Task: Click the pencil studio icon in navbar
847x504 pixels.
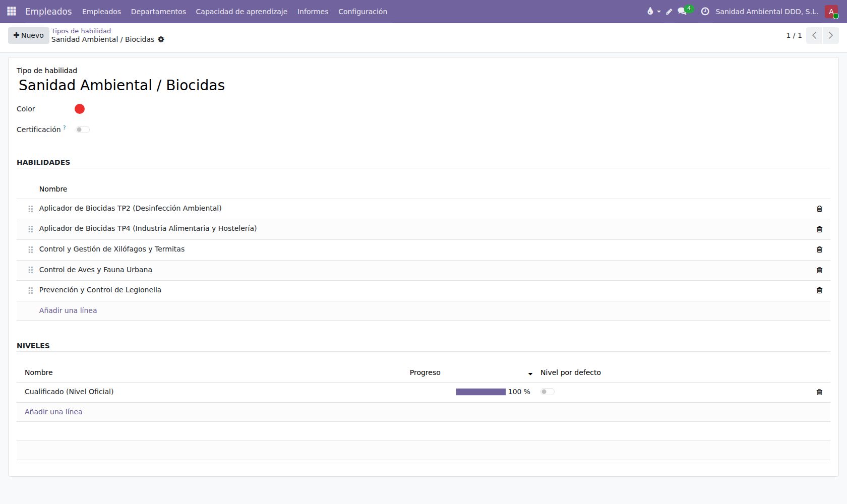Action: [669, 12]
